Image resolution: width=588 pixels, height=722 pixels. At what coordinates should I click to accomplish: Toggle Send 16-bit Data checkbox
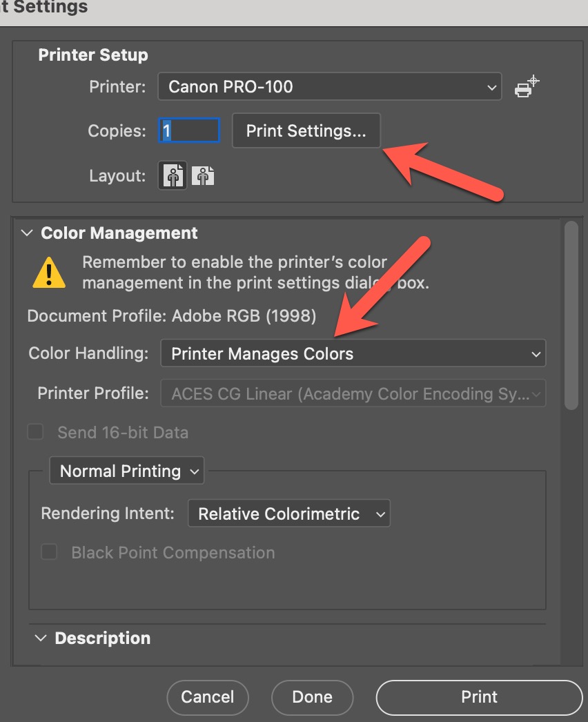(35, 433)
